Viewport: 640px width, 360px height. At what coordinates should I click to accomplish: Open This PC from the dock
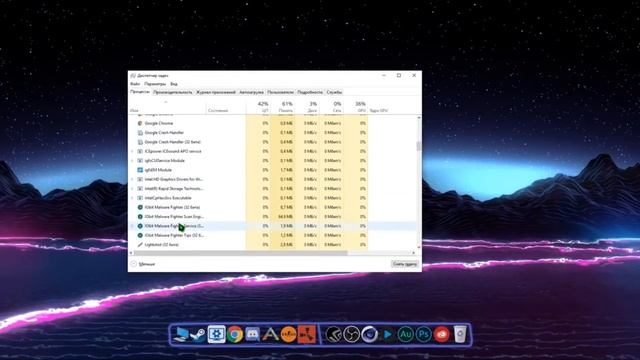181,334
